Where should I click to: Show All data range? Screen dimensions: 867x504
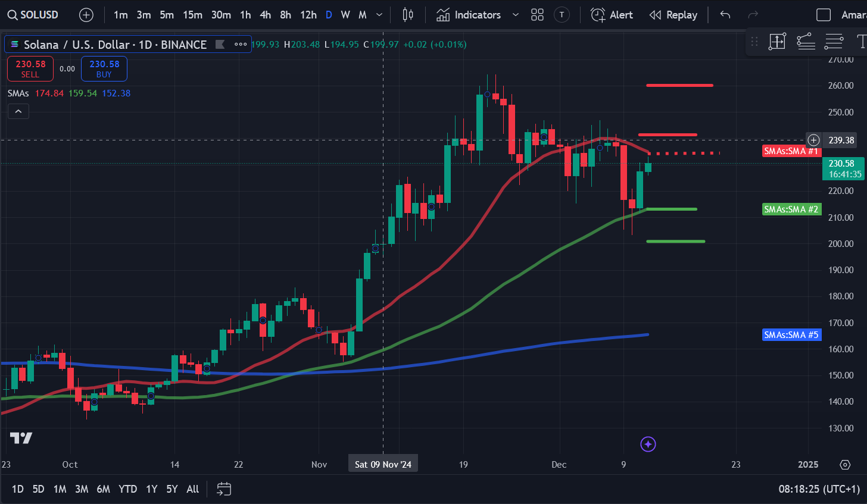[x=192, y=489]
